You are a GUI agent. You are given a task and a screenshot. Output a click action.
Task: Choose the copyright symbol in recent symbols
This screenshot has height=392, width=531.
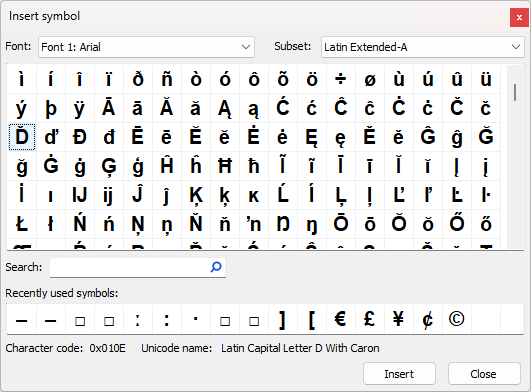click(456, 319)
